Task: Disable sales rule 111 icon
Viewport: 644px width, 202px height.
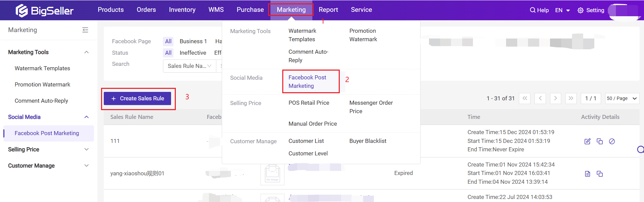Action: (x=612, y=141)
